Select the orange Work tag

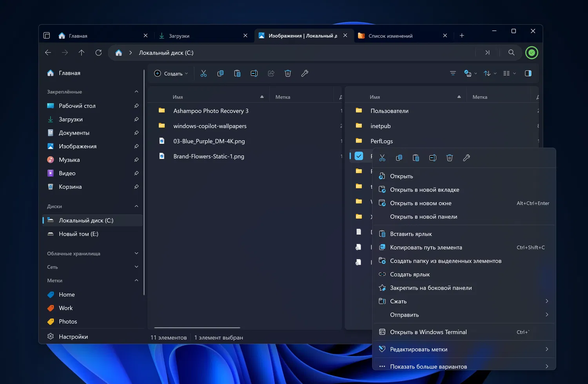(65, 308)
